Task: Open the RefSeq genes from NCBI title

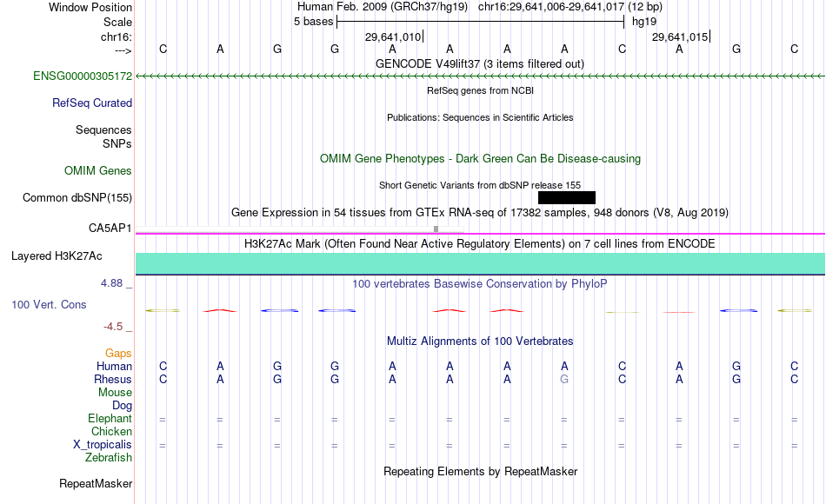Action: [x=481, y=90]
